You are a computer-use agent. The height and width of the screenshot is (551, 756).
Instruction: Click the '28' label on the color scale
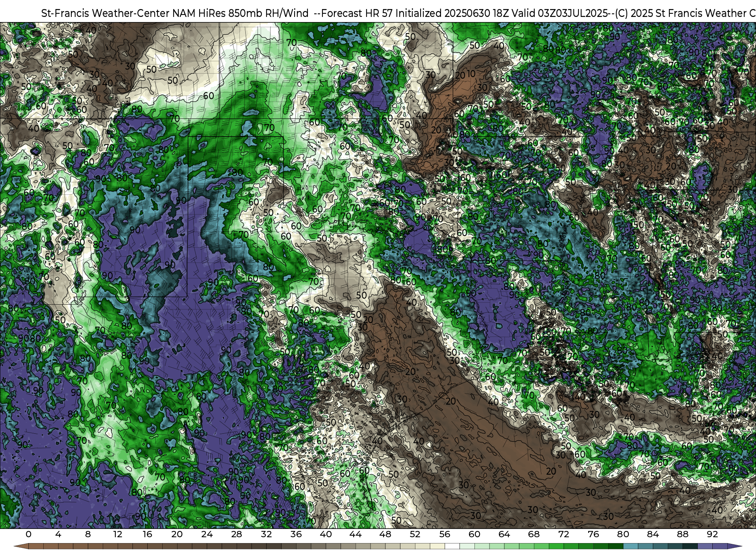[237, 534]
